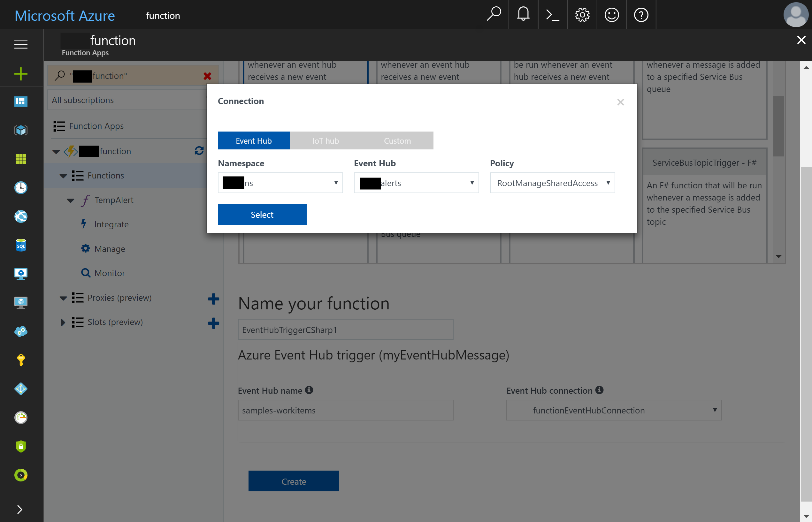This screenshot has height=522, width=812.
Task: Go to Microsoft Azure home link
Action: pyautogui.click(x=65, y=16)
